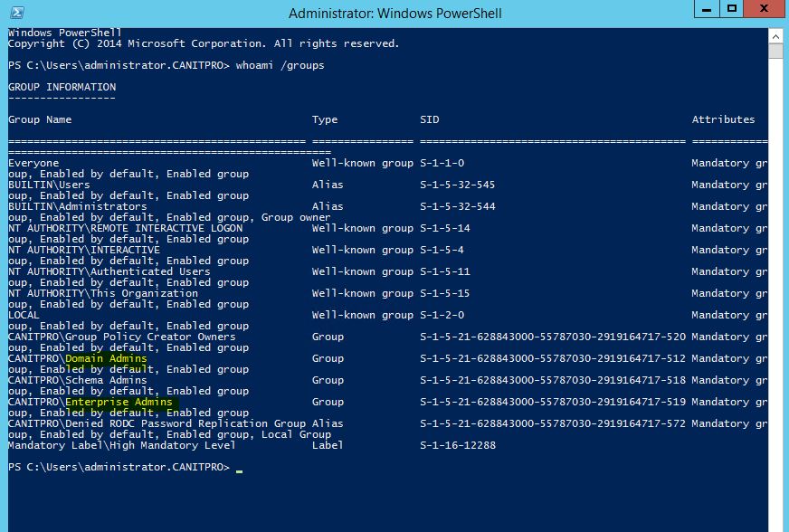Click the copyright notice line
The height and width of the screenshot is (532, 789).
204,43
